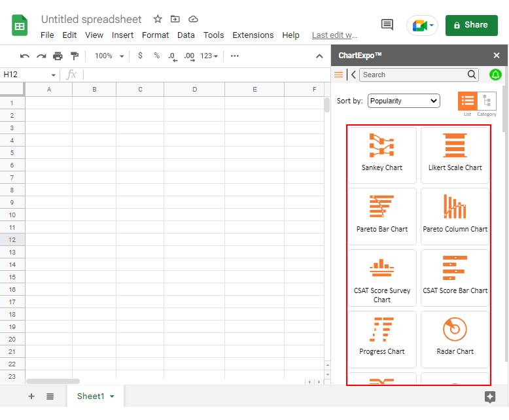Apply currency format with dollar icon
The width and height of the screenshot is (509, 420).
click(x=140, y=56)
